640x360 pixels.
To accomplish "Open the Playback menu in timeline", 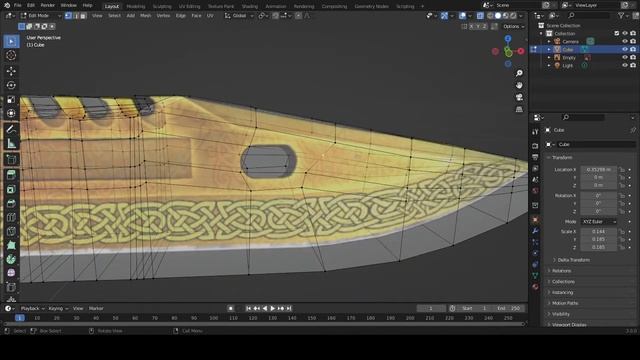I will (x=32, y=309).
